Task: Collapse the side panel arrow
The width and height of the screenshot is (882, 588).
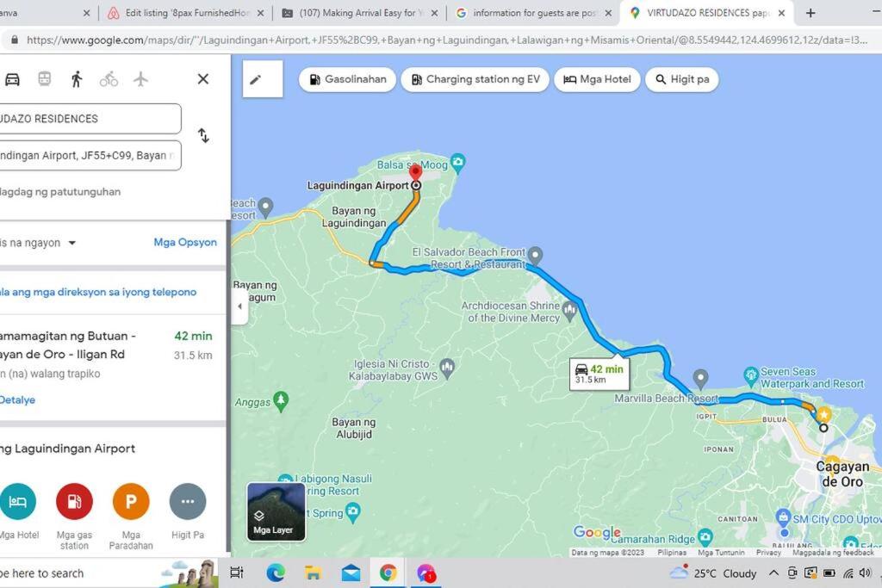Action: (240, 306)
